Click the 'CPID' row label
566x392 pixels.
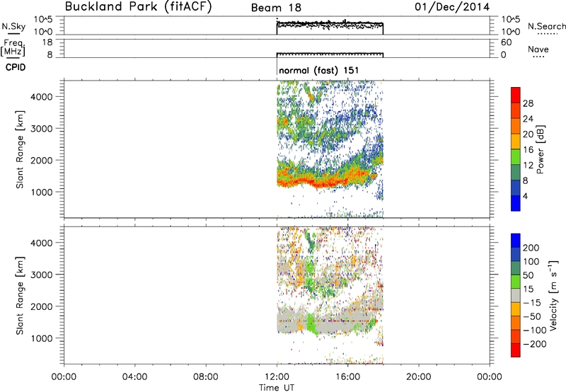pyautogui.click(x=15, y=67)
